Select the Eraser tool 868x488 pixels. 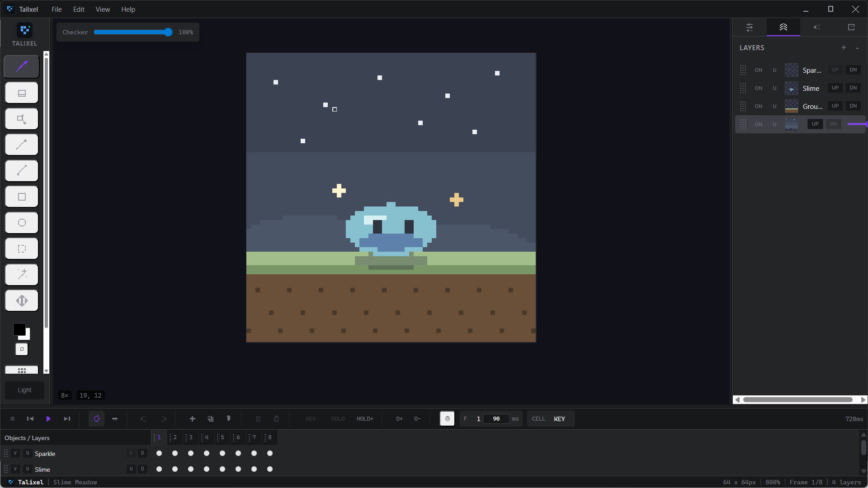pos(21,93)
